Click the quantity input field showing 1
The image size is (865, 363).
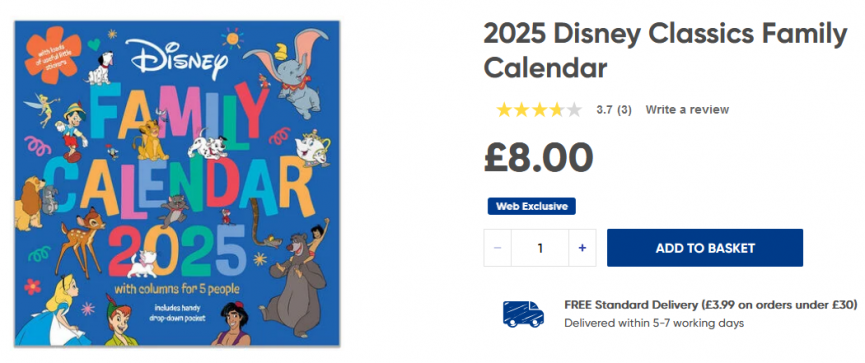pyautogui.click(x=540, y=248)
